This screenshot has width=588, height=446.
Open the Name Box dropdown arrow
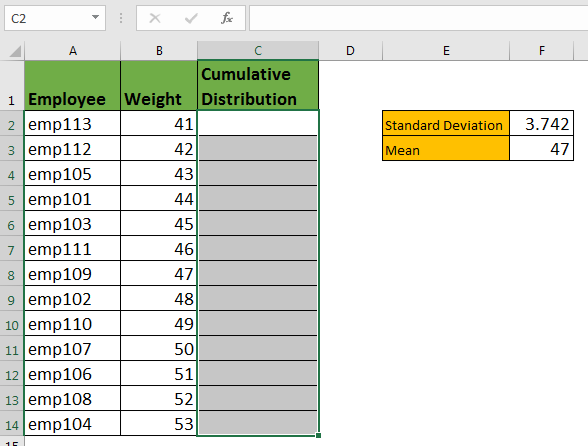tap(95, 17)
